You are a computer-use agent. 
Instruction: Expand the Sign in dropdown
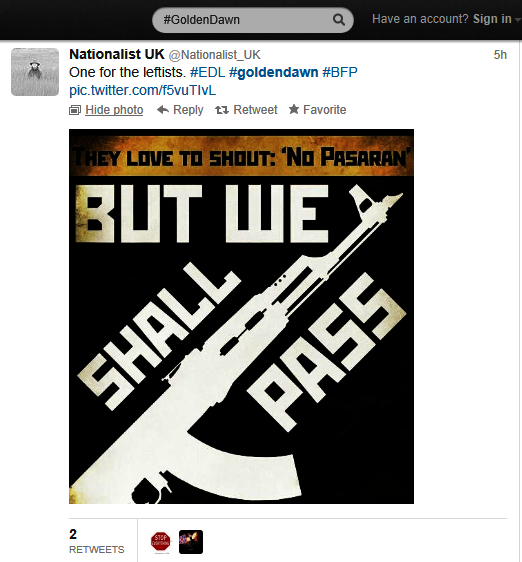pyautogui.click(x=517, y=20)
